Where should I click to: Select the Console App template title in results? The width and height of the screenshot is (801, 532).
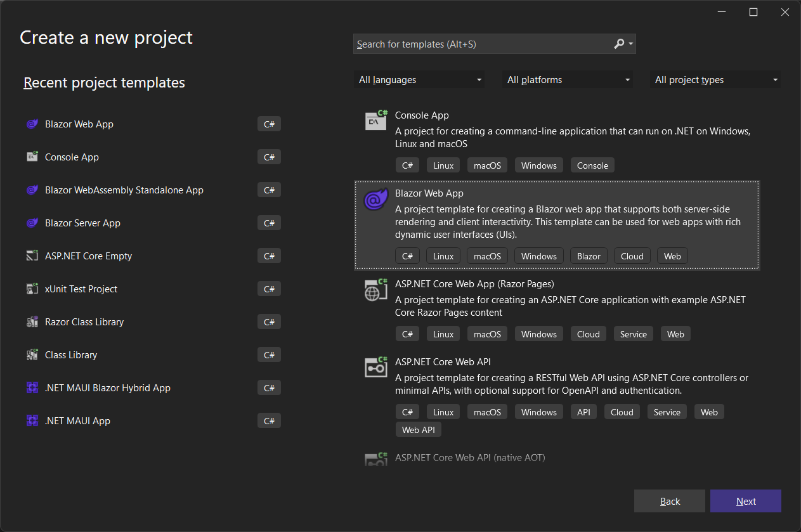(x=422, y=115)
